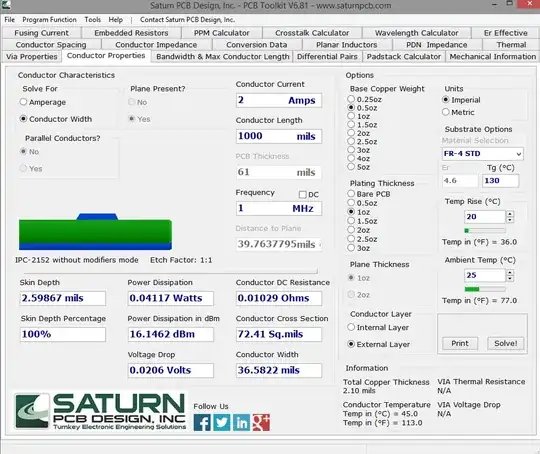
Task: Click the Conductor Current input field
Action: (x=279, y=100)
